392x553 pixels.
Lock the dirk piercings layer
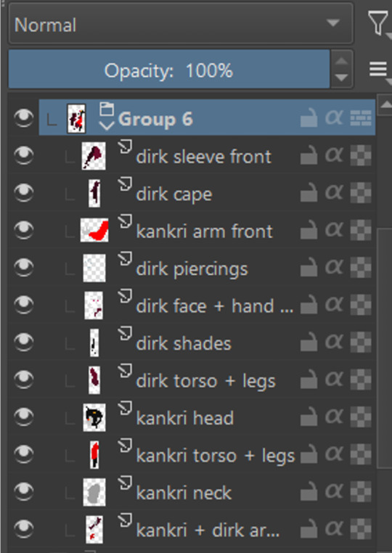coord(309,267)
